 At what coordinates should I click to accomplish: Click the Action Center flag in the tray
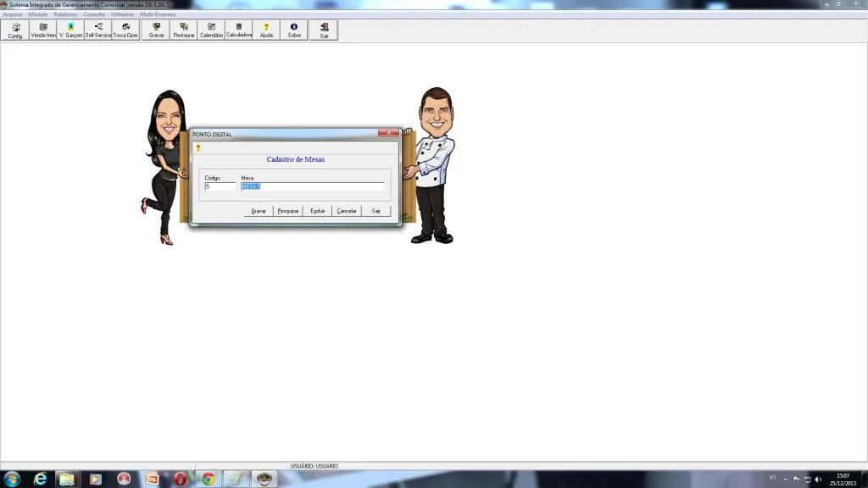point(796,480)
